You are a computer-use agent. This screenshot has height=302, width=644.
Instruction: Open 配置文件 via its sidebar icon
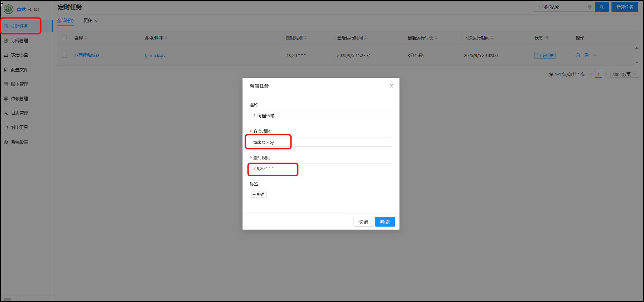6,70
